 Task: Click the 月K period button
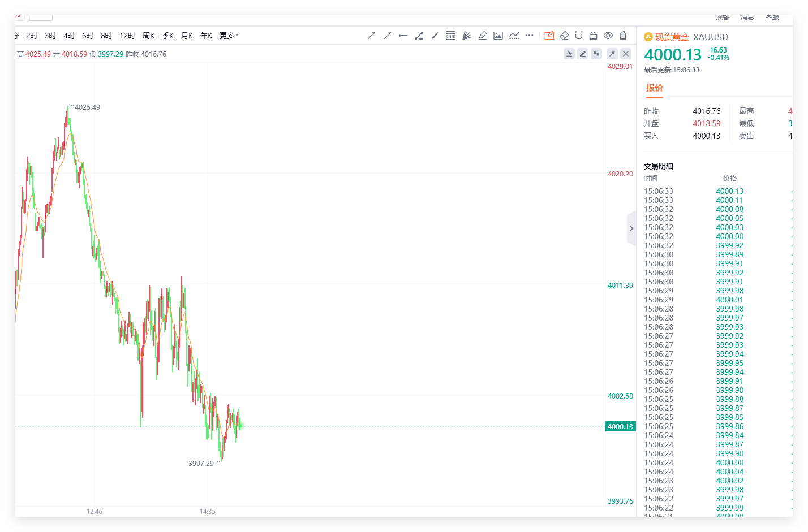click(x=187, y=36)
